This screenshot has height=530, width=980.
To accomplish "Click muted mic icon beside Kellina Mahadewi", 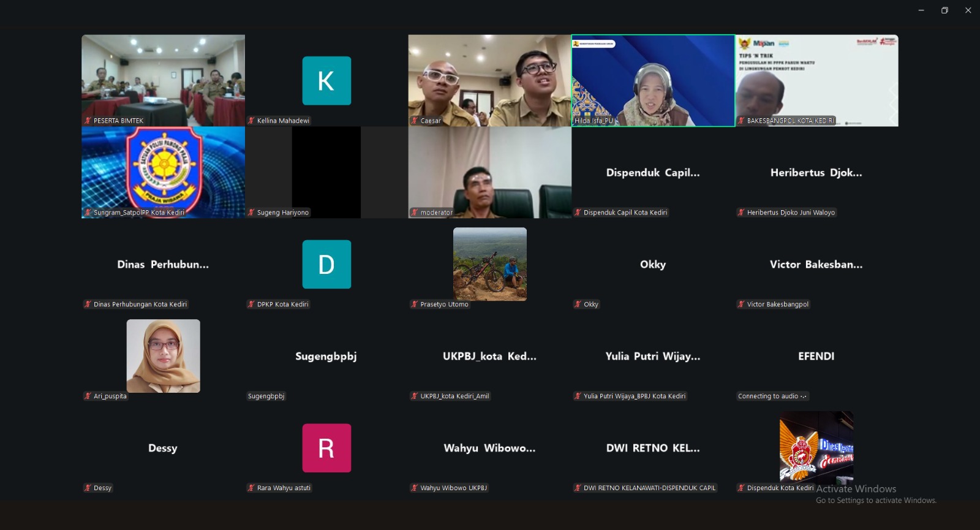I will click(251, 121).
